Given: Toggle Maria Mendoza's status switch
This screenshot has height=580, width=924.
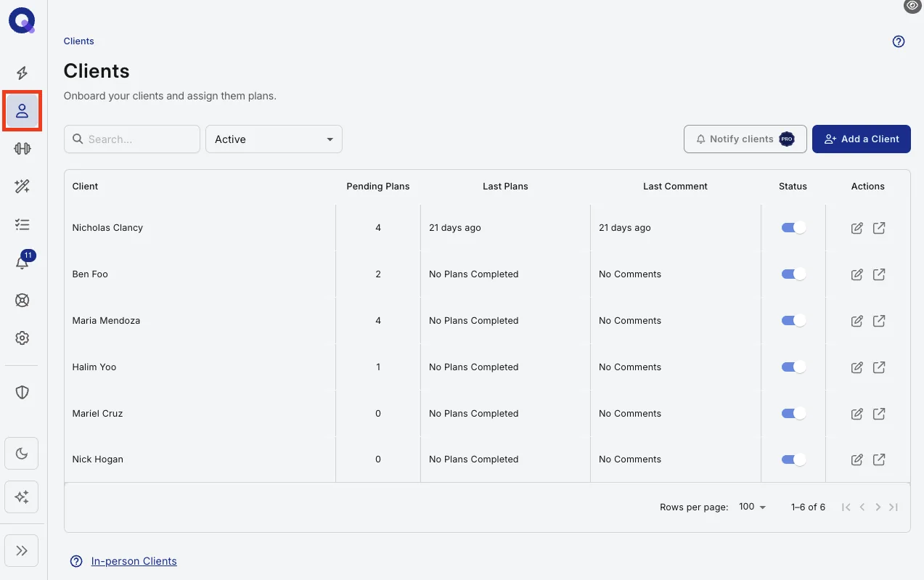Looking at the screenshot, I should click(793, 321).
